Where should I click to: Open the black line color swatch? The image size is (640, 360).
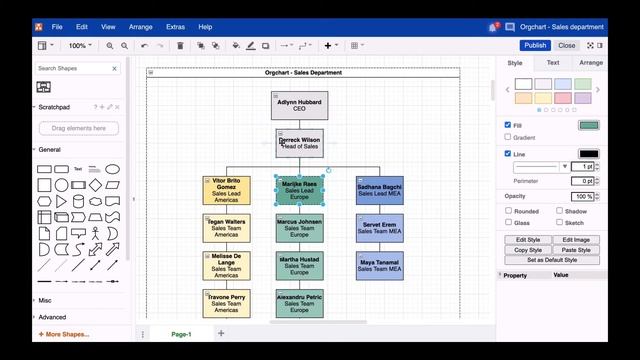tap(588, 154)
